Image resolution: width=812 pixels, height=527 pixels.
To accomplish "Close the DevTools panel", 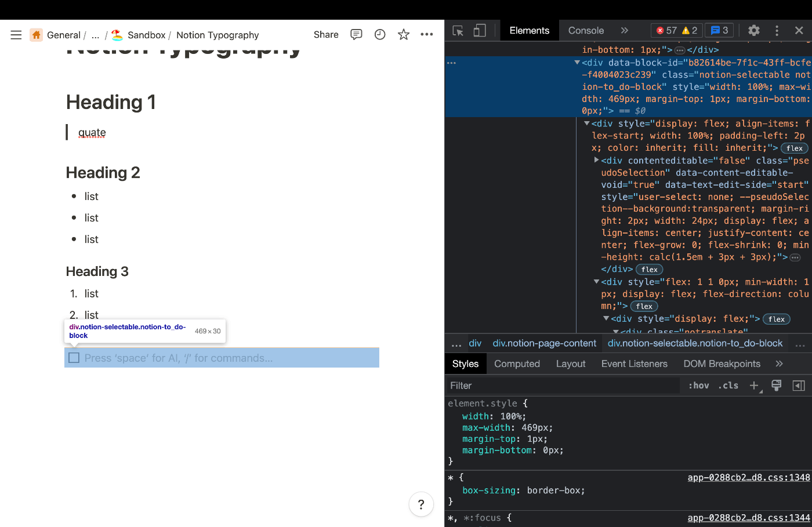I will (x=799, y=31).
